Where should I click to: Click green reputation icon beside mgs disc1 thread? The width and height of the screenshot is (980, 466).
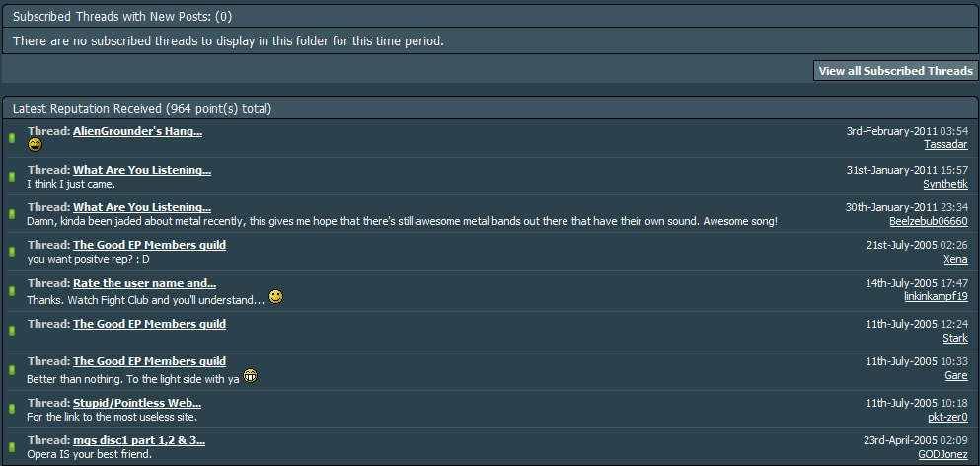[11, 447]
